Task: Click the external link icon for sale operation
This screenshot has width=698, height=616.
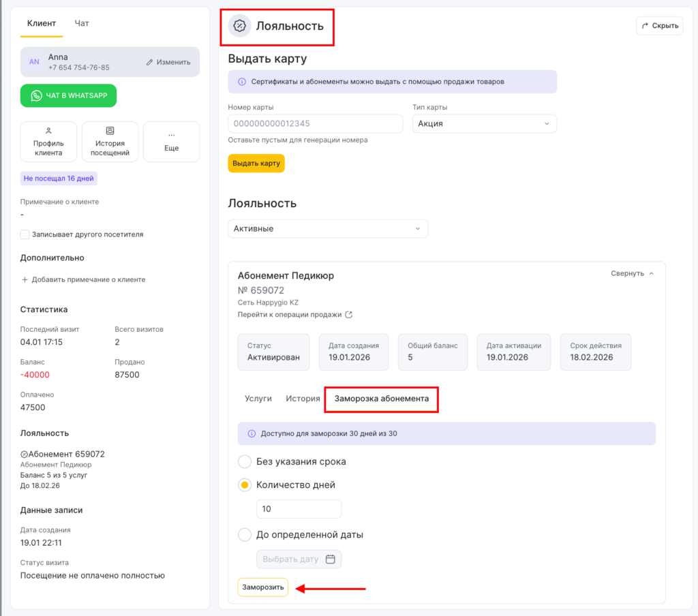Action: click(349, 315)
